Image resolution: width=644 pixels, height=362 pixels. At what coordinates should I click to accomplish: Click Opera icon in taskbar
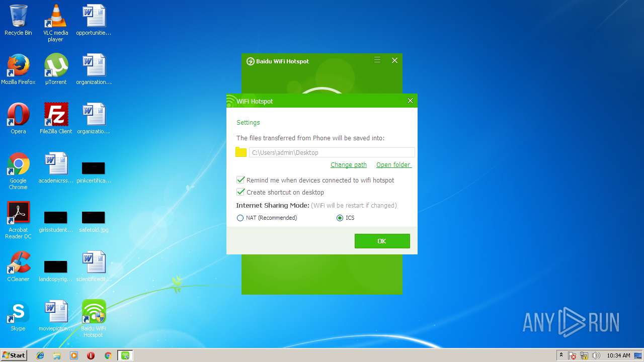(x=91, y=355)
